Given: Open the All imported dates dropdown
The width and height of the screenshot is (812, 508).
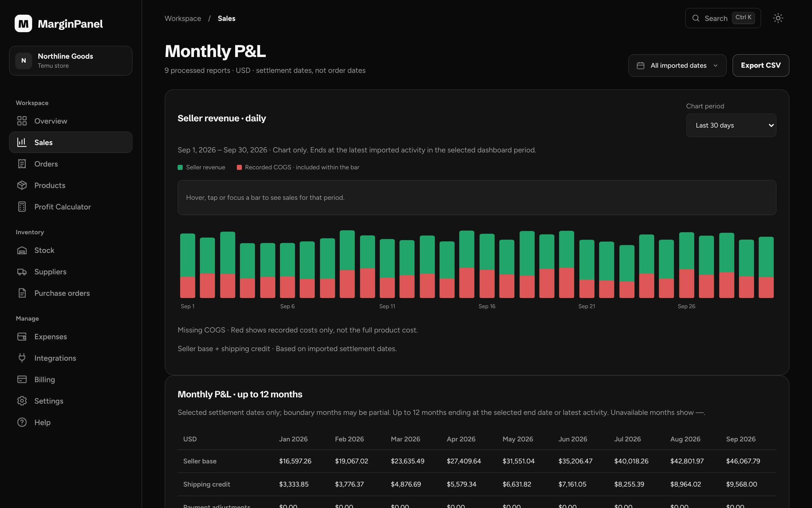Looking at the screenshot, I should coord(677,65).
